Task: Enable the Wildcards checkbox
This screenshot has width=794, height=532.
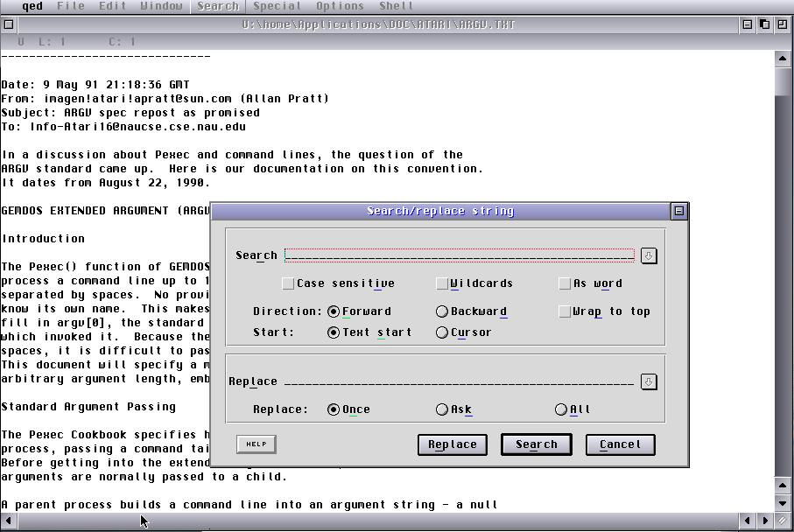Action: (x=442, y=283)
